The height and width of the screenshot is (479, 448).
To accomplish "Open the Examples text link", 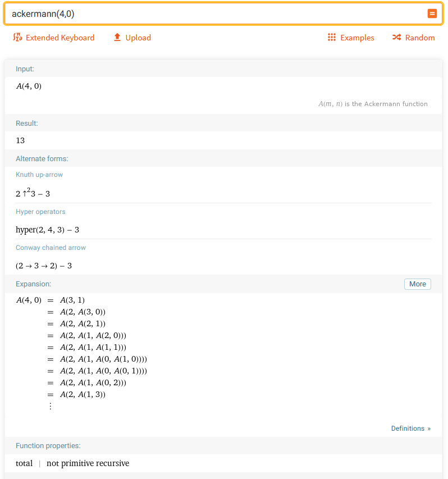I will (x=357, y=38).
